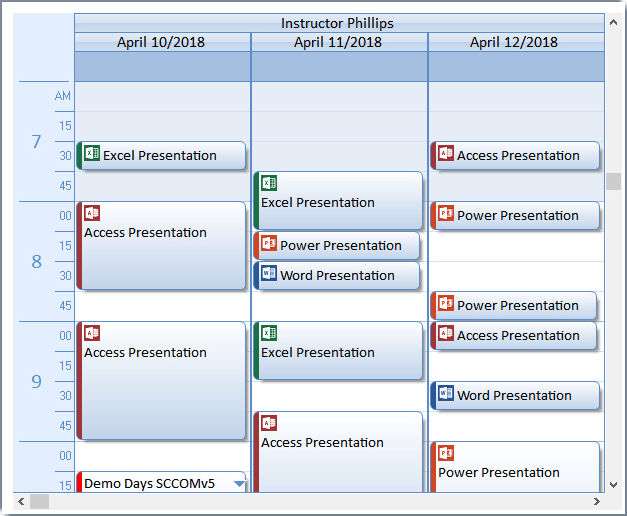Click Excel icon on April 11 9:00 appointment
The image size is (627, 516).
[269, 333]
